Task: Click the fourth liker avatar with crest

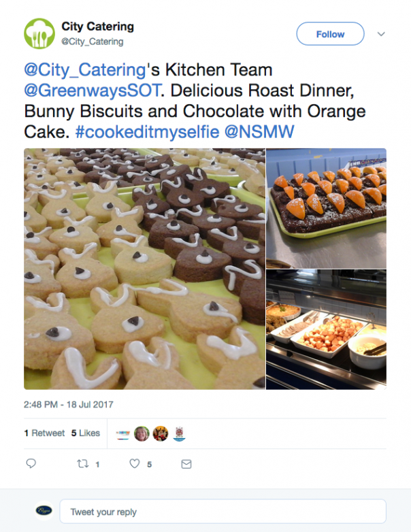Action: 178,433
